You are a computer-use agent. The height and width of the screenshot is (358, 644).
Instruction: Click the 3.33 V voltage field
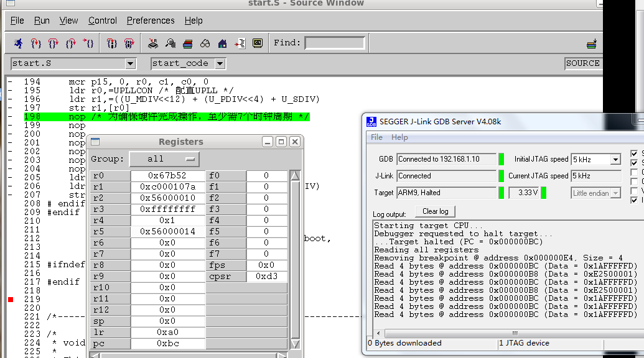point(524,193)
